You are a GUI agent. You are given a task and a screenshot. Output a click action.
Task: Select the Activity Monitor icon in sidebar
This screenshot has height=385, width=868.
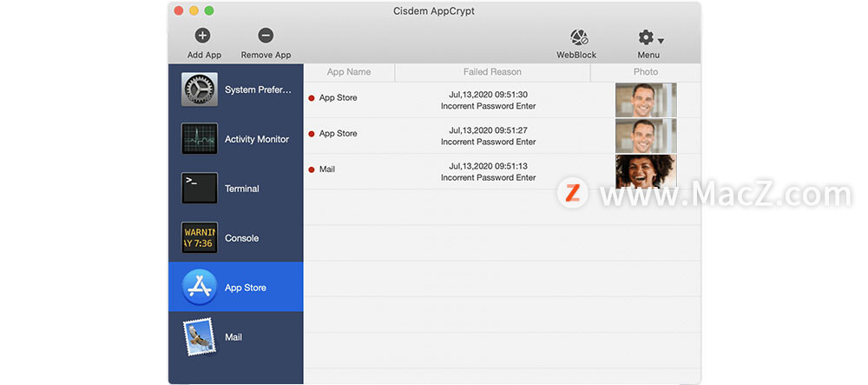click(200, 138)
